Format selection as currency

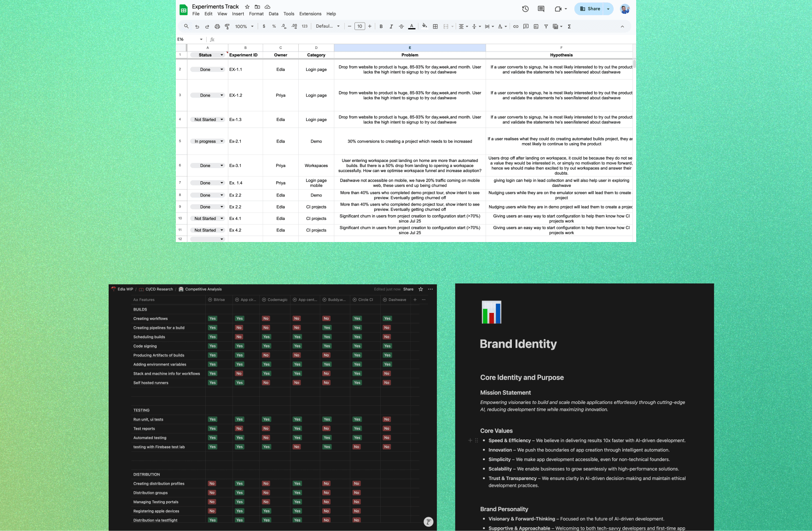(264, 26)
